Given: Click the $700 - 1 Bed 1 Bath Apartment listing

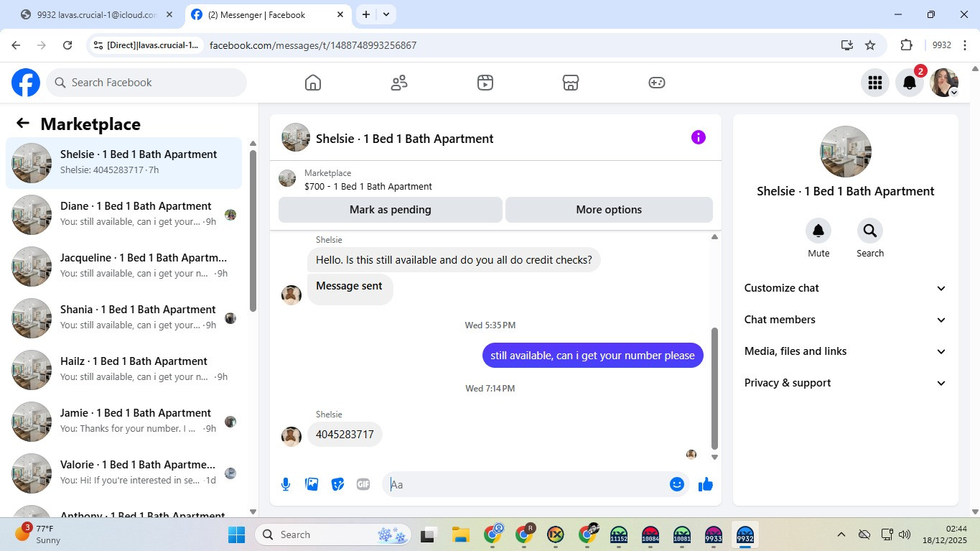Looking at the screenshot, I should coord(368,186).
